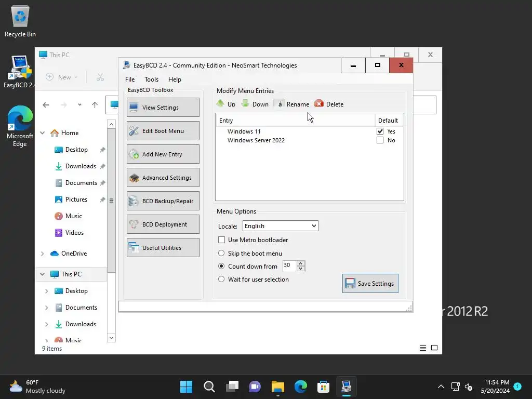Expand Documents under This PC
This screenshot has height=399, width=532.
tap(46, 308)
